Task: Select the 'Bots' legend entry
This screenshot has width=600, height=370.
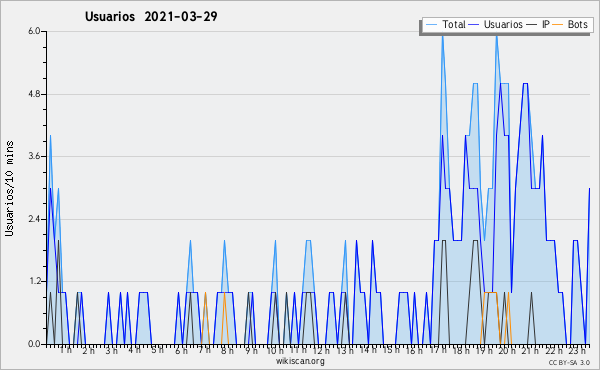Action: [577, 24]
